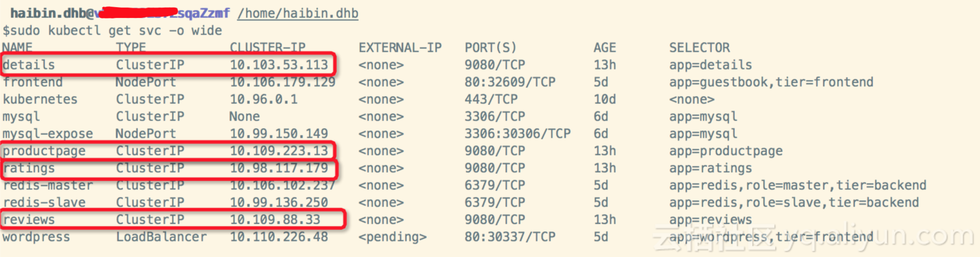Click the 10.109.88.33 reviews IP
The image size is (980, 257).
[x=275, y=220]
